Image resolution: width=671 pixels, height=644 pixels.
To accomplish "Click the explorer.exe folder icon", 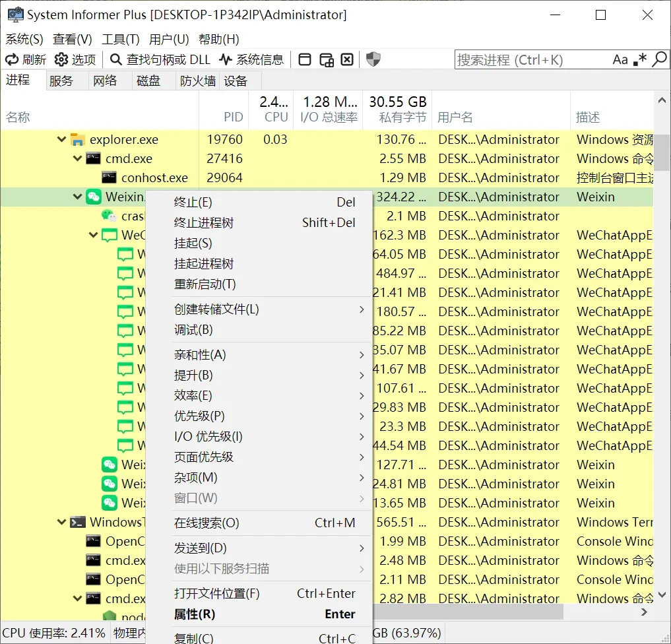I will tap(77, 139).
